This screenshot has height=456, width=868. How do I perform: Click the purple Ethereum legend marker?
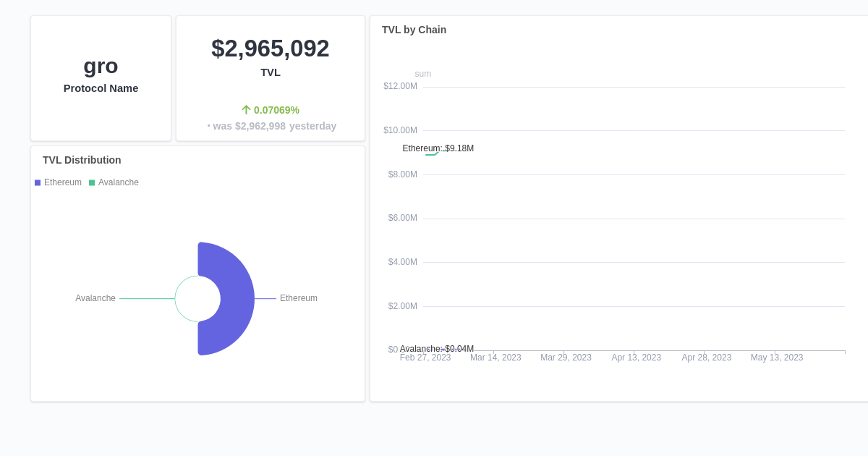click(x=37, y=182)
